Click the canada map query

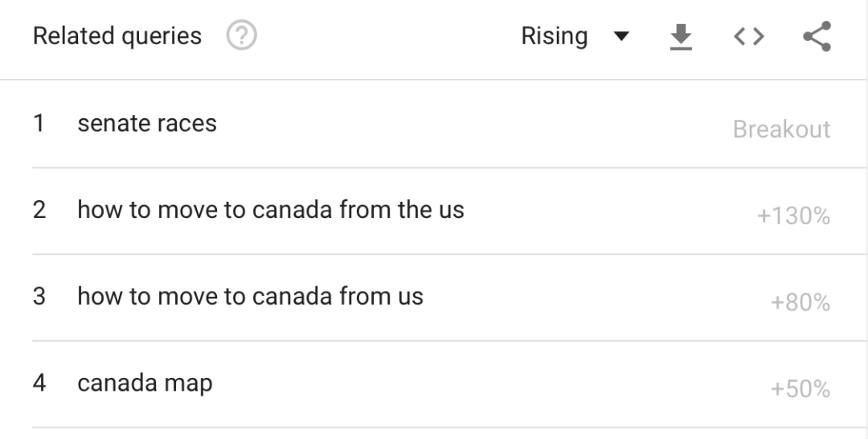point(145,383)
